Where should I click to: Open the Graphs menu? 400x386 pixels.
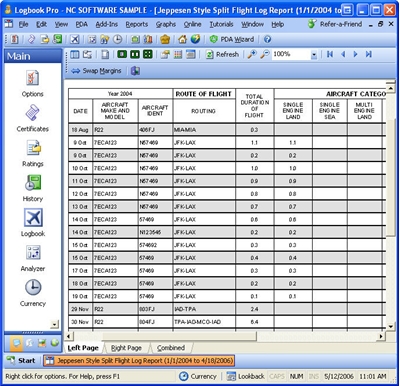point(166,24)
